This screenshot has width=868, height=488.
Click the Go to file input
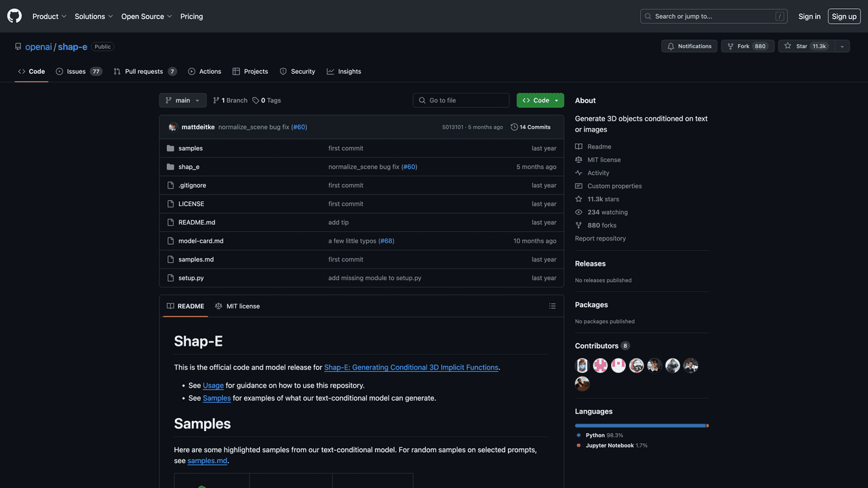click(461, 100)
